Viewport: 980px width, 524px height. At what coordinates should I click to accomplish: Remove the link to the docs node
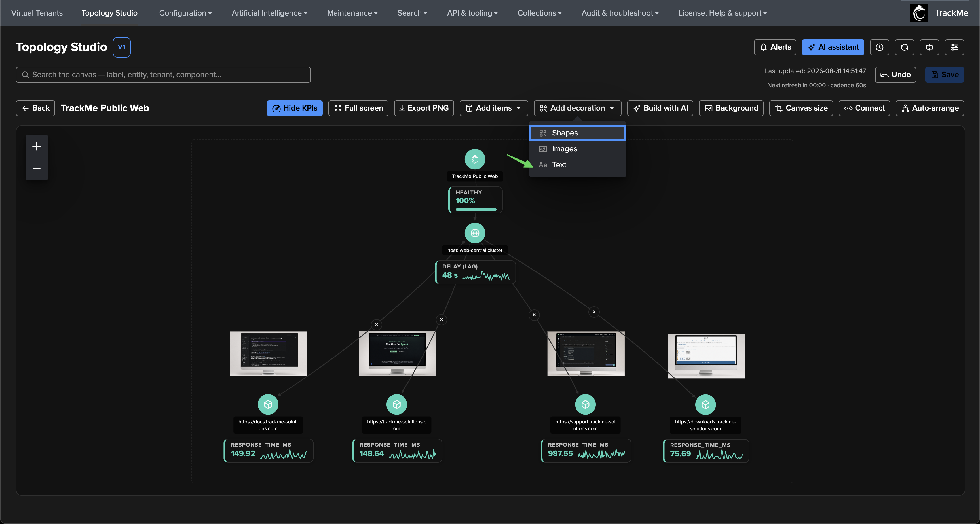[377, 324]
